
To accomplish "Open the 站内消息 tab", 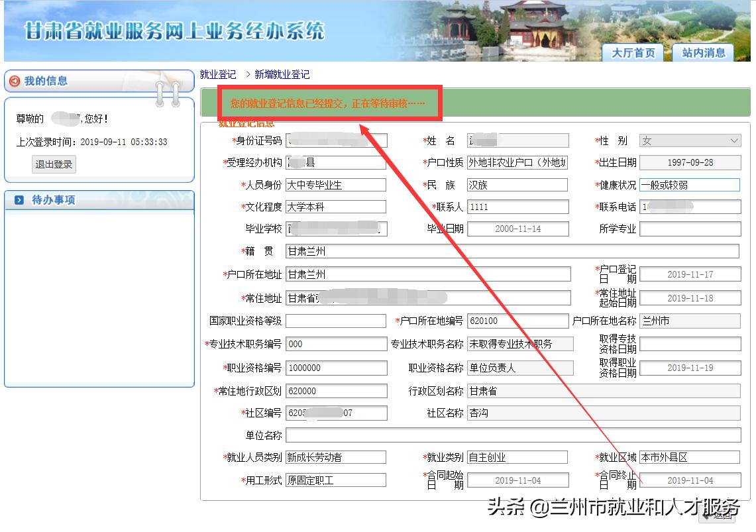I will tap(704, 52).
